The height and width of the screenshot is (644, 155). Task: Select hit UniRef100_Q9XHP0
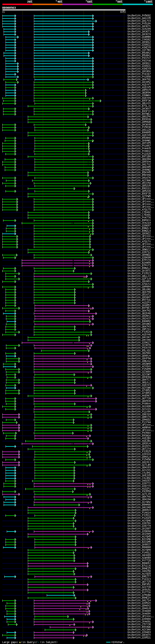tap(139, 282)
